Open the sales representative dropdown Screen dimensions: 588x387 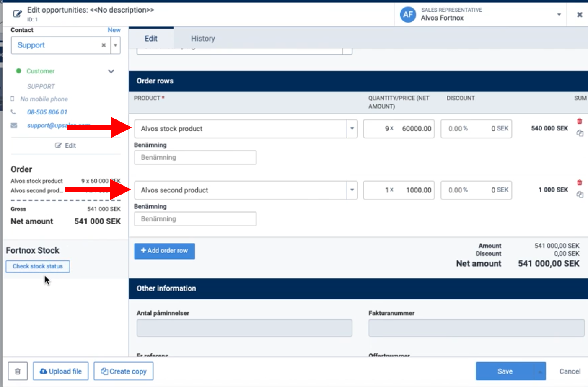click(559, 15)
